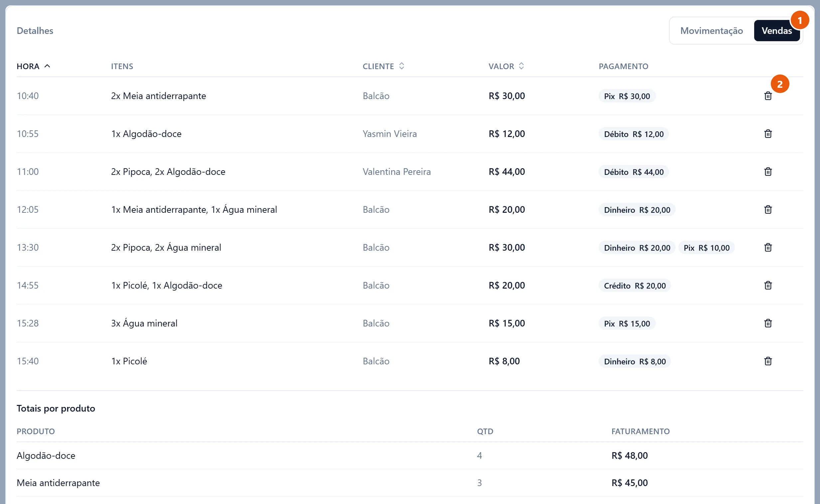
Task: Delete the 10:55 Yasmin Vieira sale
Action: point(768,134)
